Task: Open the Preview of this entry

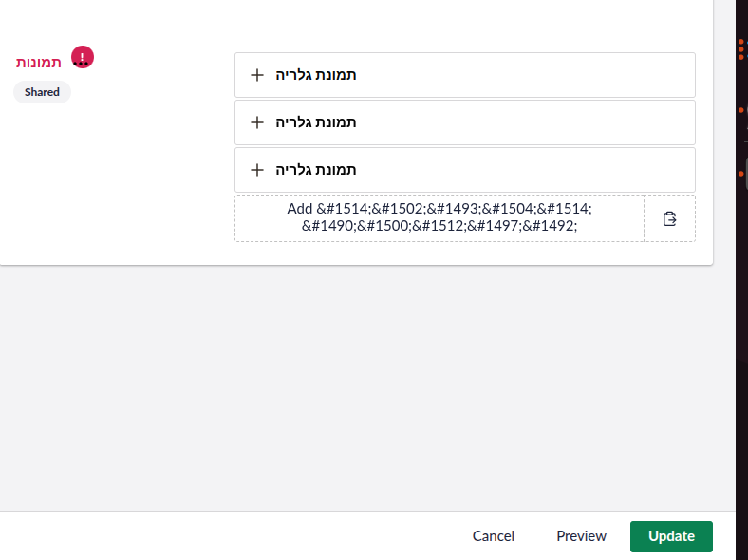Action: pyautogui.click(x=581, y=536)
